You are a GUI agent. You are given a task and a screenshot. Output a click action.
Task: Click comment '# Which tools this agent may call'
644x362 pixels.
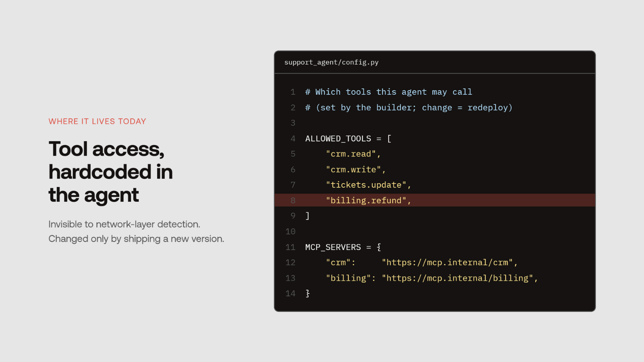[388, 92]
